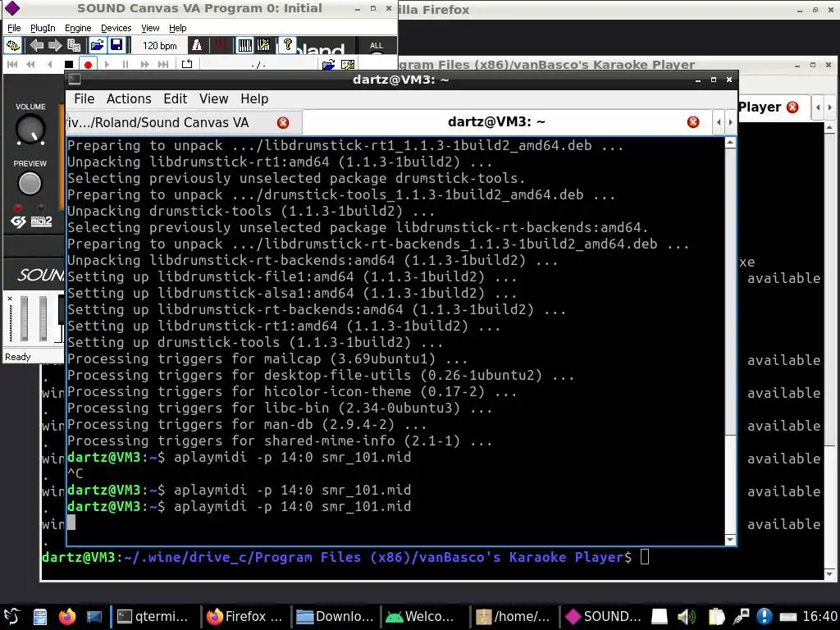Switch to the Downlo... taskbar window
This screenshot has width=840, height=630.
click(x=336, y=617)
